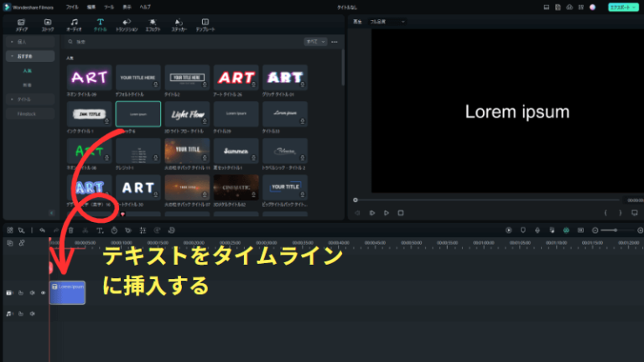Viewport: 644px width, 362px height.
Task: Open the テンプレート templates tab
Action: click(x=205, y=25)
